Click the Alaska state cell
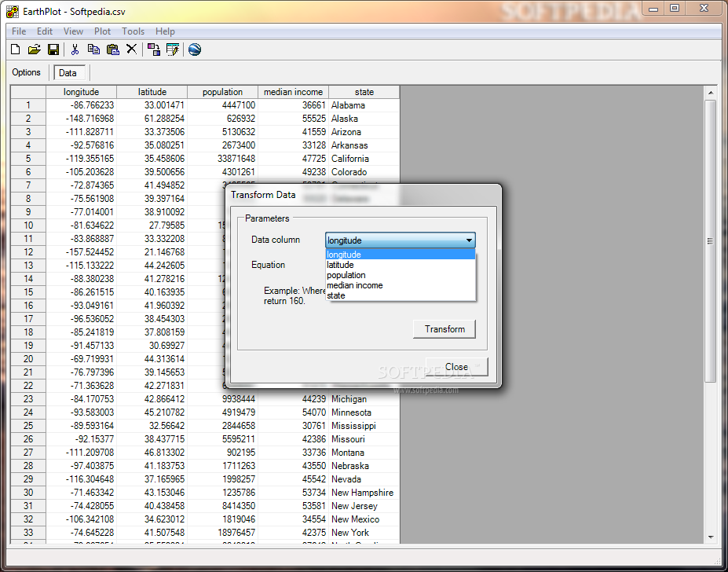The image size is (728, 572). pos(364,119)
